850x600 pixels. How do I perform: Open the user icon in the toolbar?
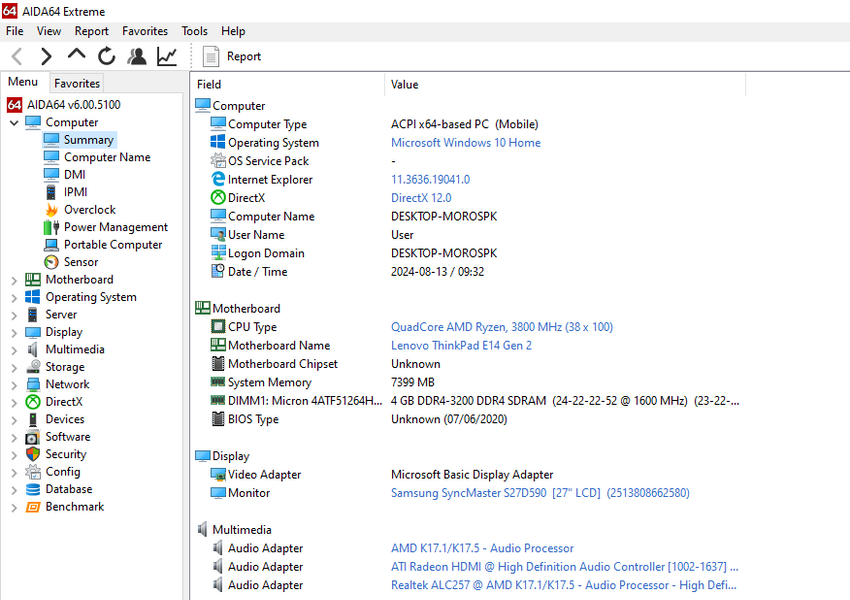[137, 56]
